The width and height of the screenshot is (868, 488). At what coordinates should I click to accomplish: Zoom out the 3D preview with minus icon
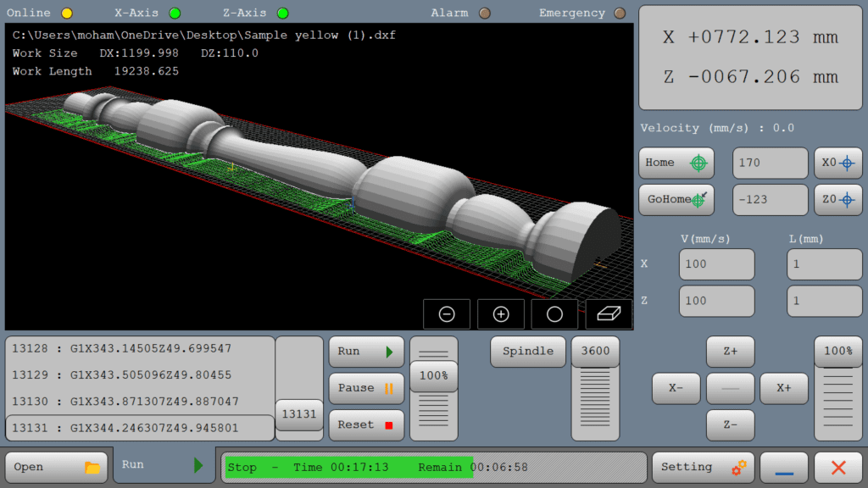tap(447, 314)
